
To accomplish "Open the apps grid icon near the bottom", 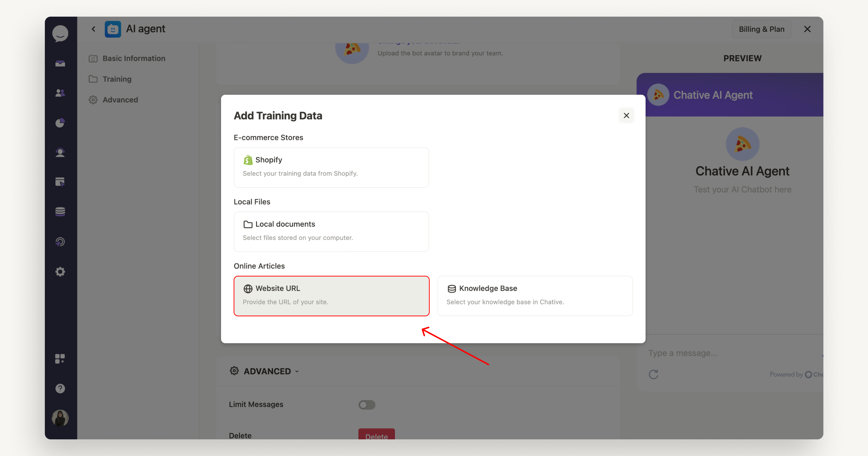I will [60, 358].
